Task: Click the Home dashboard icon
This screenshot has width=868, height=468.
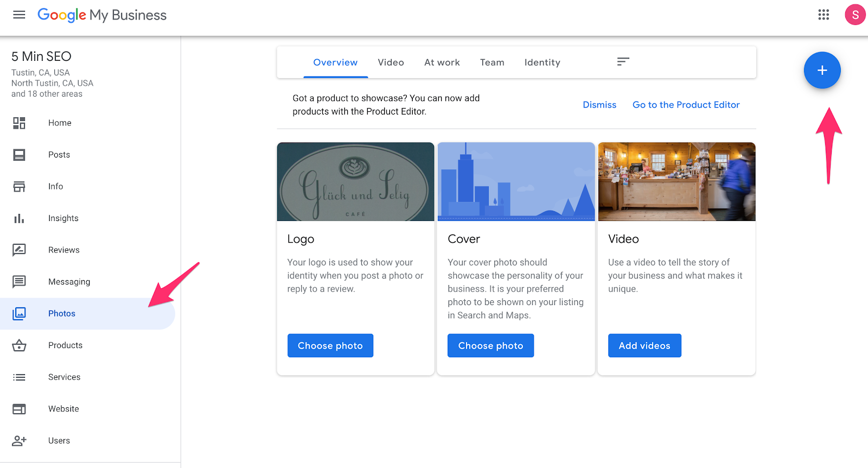Action: pyautogui.click(x=19, y=123)
